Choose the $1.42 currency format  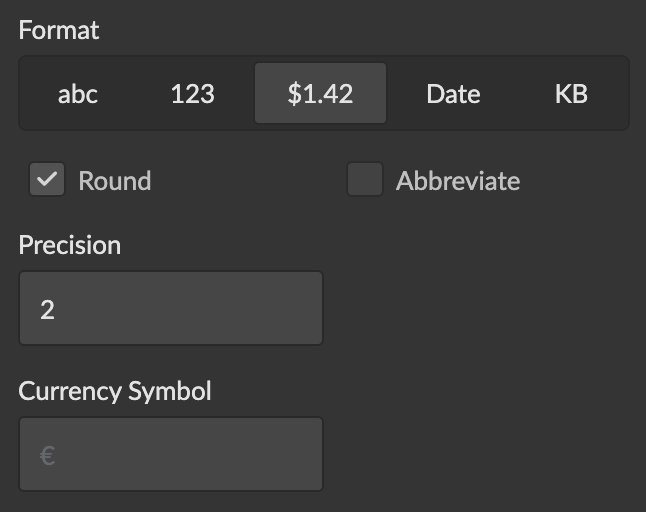(320, 94)
